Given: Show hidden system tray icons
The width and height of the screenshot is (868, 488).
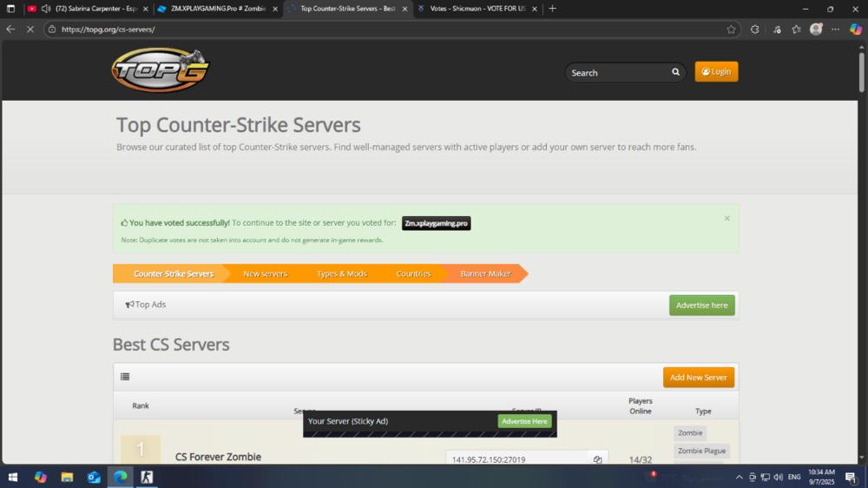Looking at the screenshot, I should pyautogui.click(x=739, y=477).
